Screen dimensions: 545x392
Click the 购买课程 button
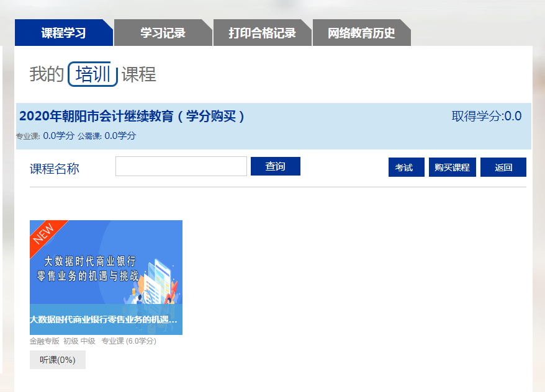click(452, 167)
